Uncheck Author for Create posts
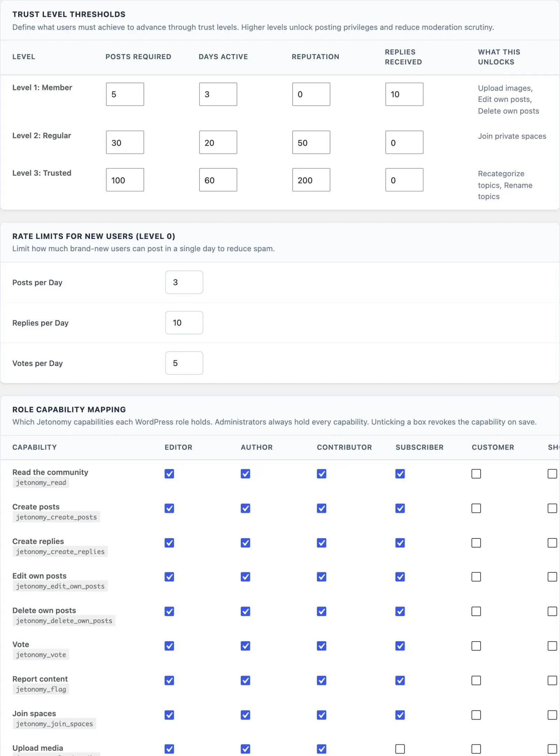The height and width of the screenshot is (756, 560). (245, 508)
